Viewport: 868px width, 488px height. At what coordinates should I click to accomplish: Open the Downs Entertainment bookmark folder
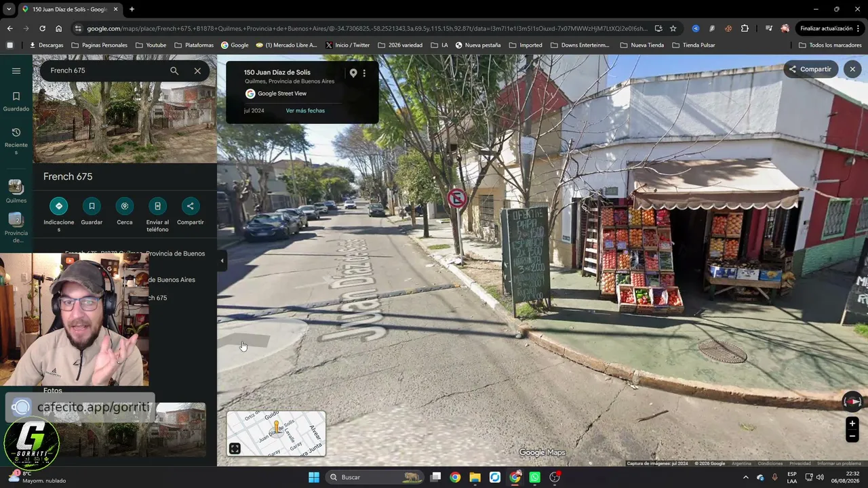point(580,45)
